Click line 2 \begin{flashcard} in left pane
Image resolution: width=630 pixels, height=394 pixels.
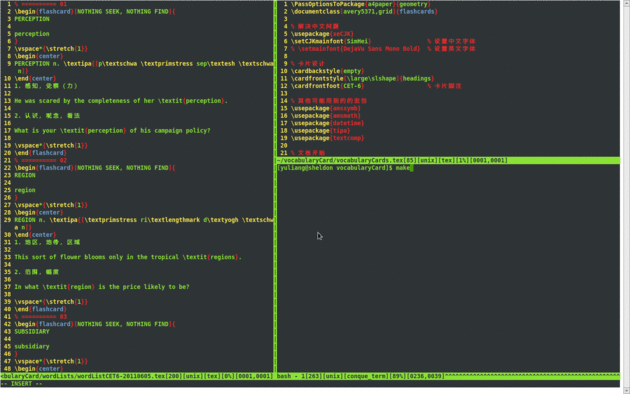point(95,12)
